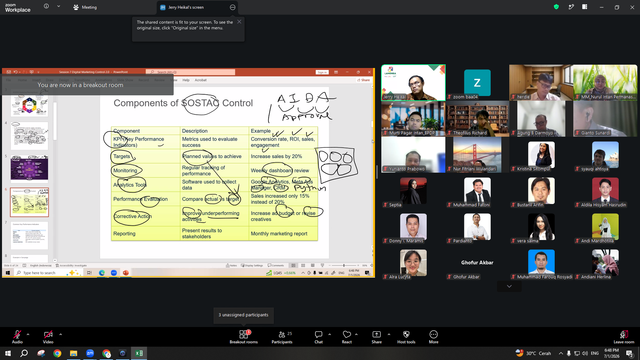Click the 3 unassigned participants label
The width and height of the screenshot is (640, 360).
pyautogui.click(x=243, y=315)
